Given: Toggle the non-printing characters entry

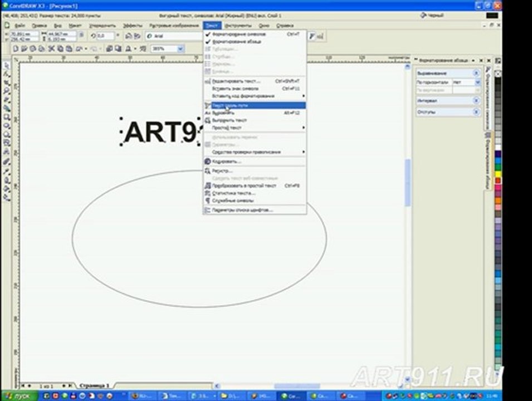Looking at the screenshot, I should pos(255,200).
